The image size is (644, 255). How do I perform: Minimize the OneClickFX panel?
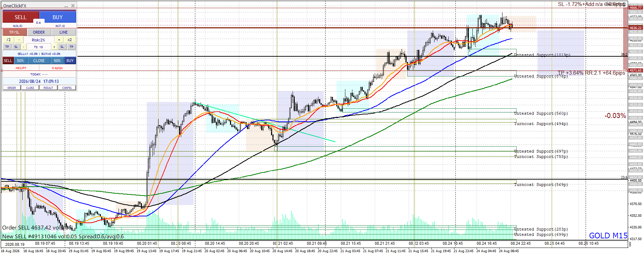[66, 6]
